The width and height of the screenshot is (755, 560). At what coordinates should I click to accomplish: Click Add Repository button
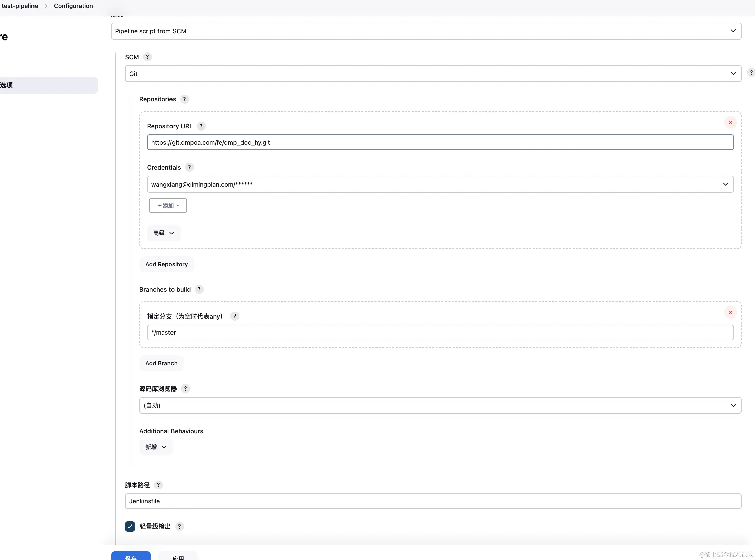166,264
